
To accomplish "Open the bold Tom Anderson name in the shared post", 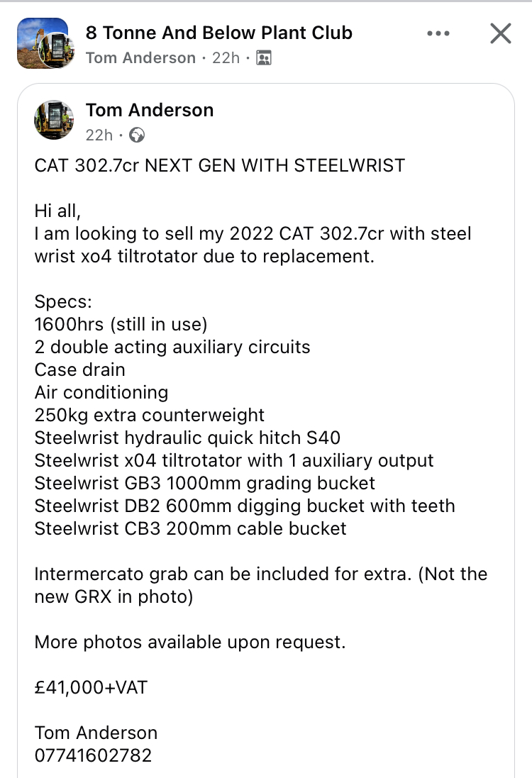I will [x=150, y=110].
